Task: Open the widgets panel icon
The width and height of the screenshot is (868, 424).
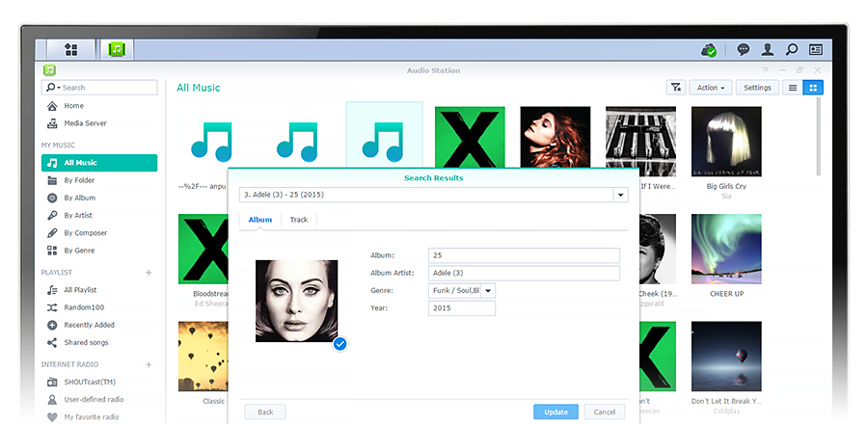Action: (816, 49)
